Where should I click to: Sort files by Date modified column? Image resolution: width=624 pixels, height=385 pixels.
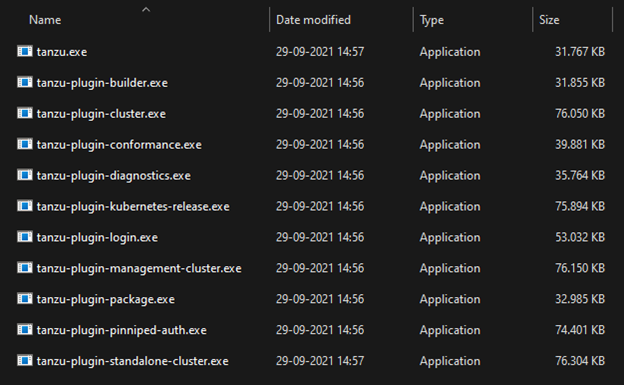pos(313,20)
